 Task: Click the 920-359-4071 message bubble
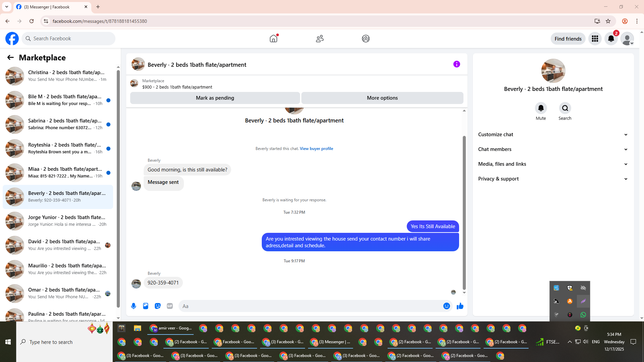pos(163,283)
